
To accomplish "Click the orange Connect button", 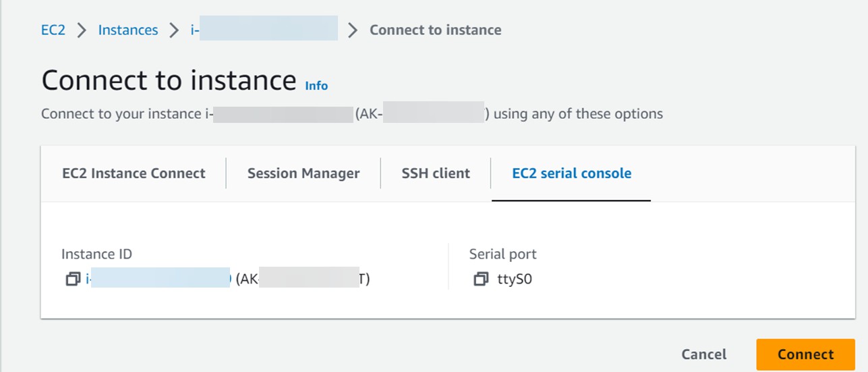I will (x=805, y=354).
